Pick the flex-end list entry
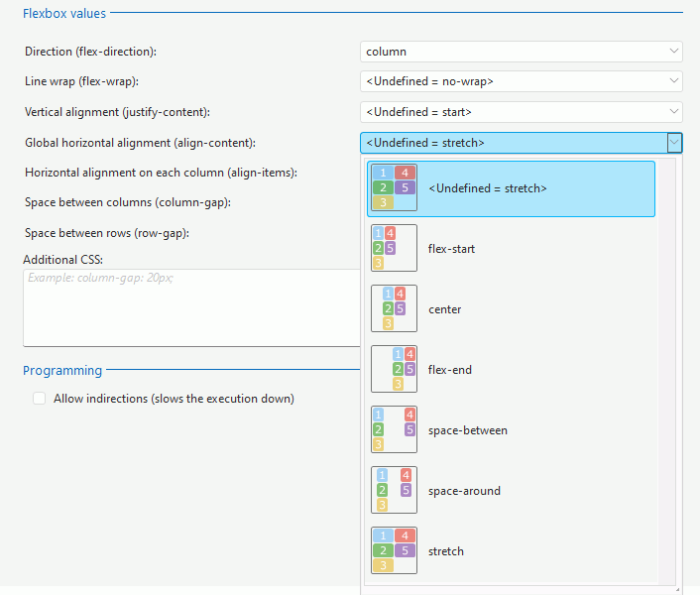Viewport: 700px width, 595px height. click(449, 370)
